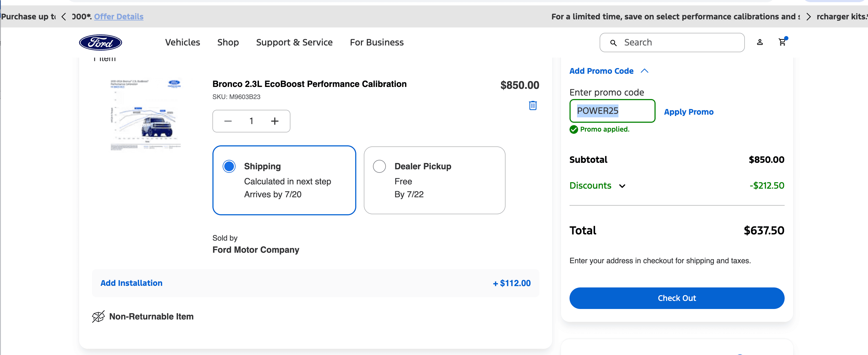Click the green promo applied checkmark
Screen dimensions: 868x355
574,129
